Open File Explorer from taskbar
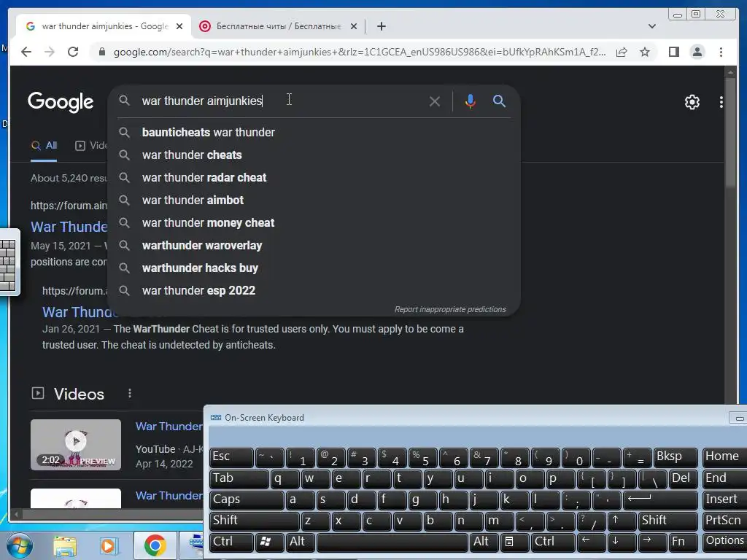Image resolution: width=747 pixels, height=560 pixels. (x=65, y=546)
